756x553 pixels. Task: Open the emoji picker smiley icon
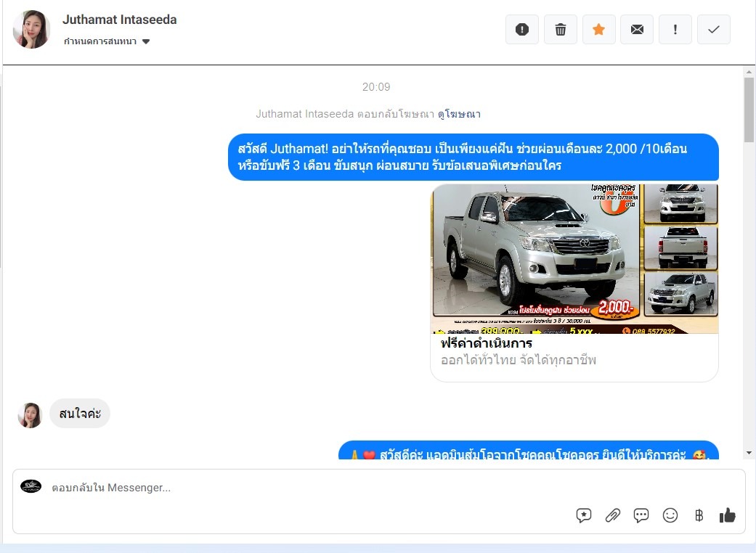pos(670,515)
